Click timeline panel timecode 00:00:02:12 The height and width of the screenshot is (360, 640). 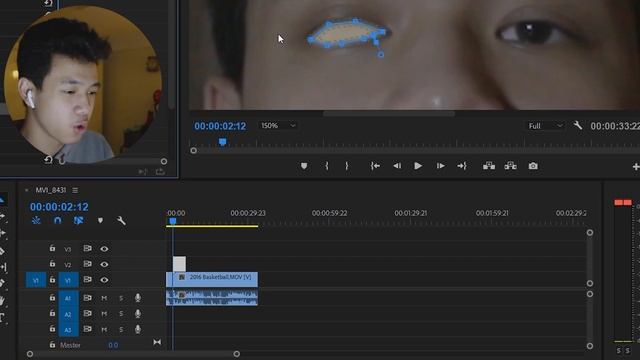click(x=59, y=207)
